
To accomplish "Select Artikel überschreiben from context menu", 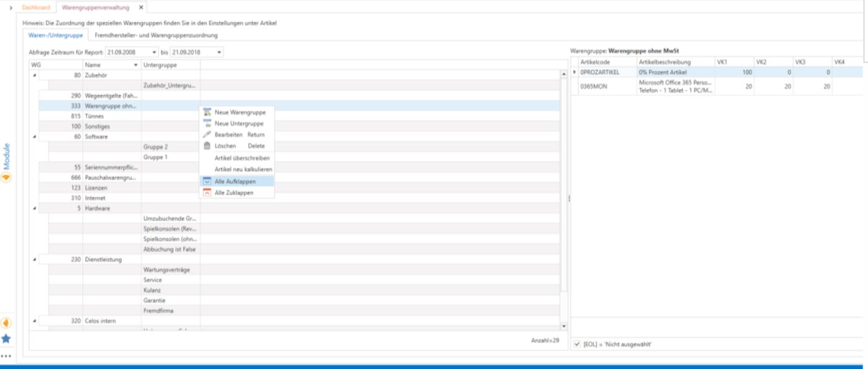I will (x=242, y=158).
